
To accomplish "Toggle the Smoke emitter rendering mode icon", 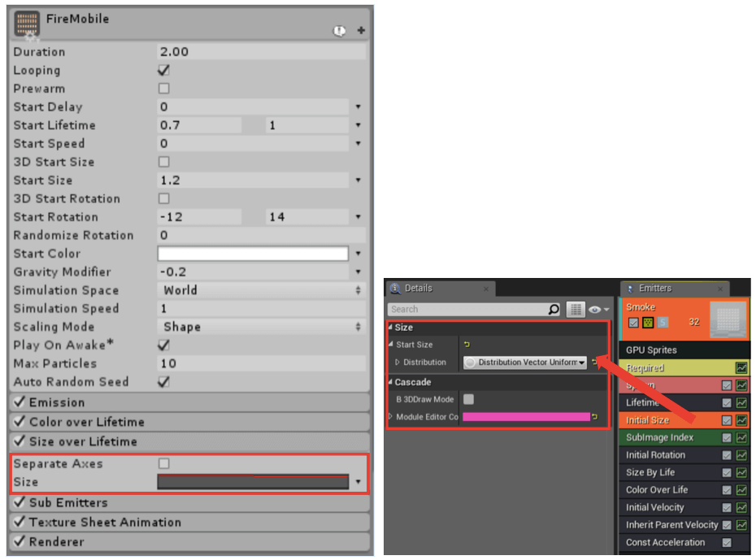I will coord(648,323).
